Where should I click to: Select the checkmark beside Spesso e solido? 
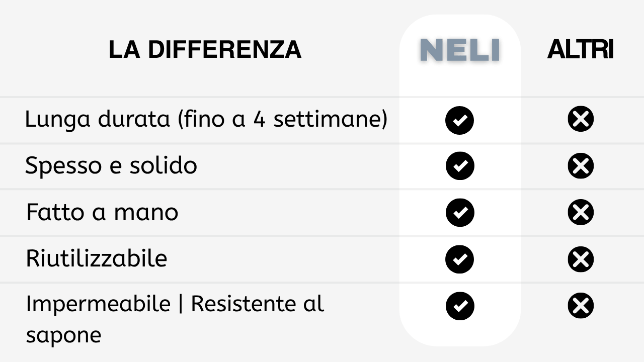460,166
